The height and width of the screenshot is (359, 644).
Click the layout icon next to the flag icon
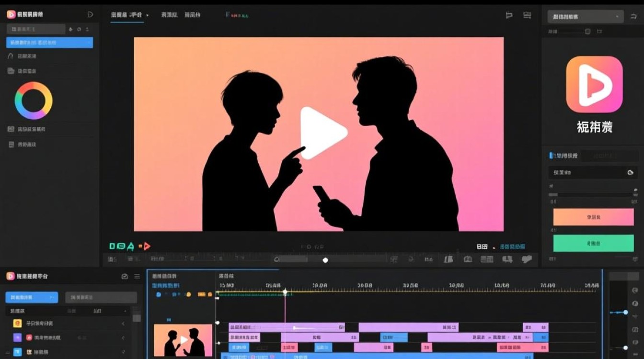coord(527,15)
